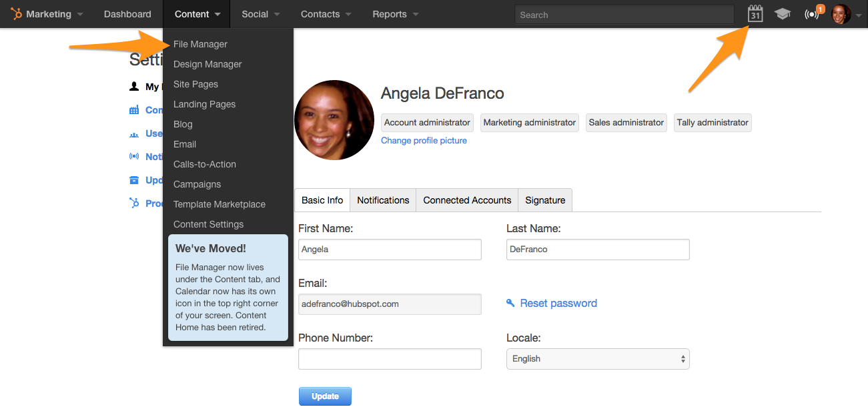Click the Sales administrator badge

tap(626, 123)
